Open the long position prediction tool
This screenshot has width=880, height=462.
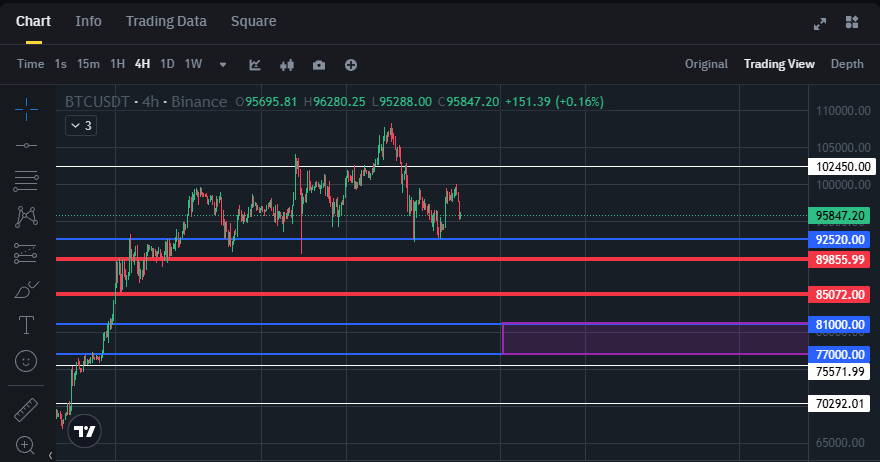[26, 253]
